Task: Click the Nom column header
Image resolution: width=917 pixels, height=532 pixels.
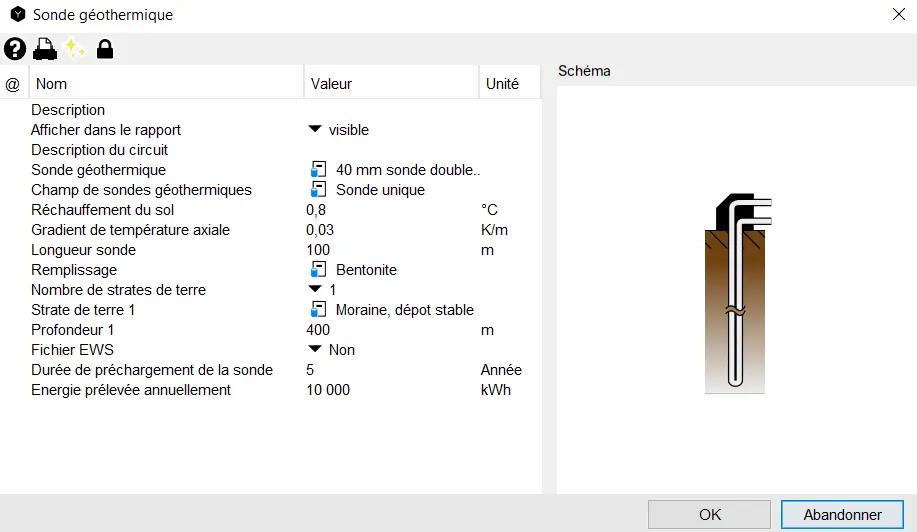Action: click(x=166, y=84)
